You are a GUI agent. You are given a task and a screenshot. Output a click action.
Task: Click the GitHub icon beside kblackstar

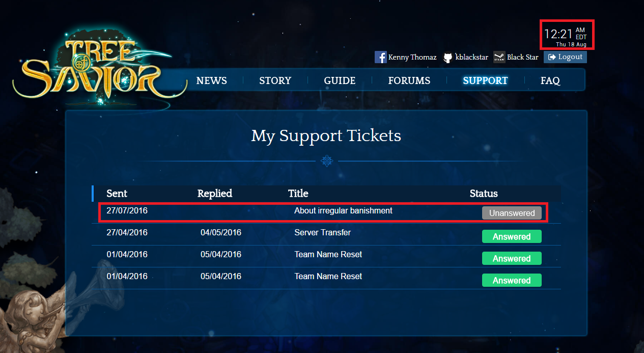447,58
